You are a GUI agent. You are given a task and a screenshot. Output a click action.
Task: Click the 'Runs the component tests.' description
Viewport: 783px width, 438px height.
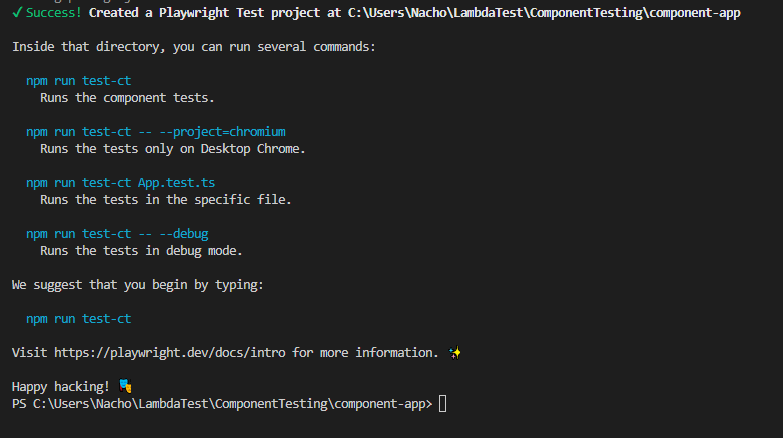(128, 98)
